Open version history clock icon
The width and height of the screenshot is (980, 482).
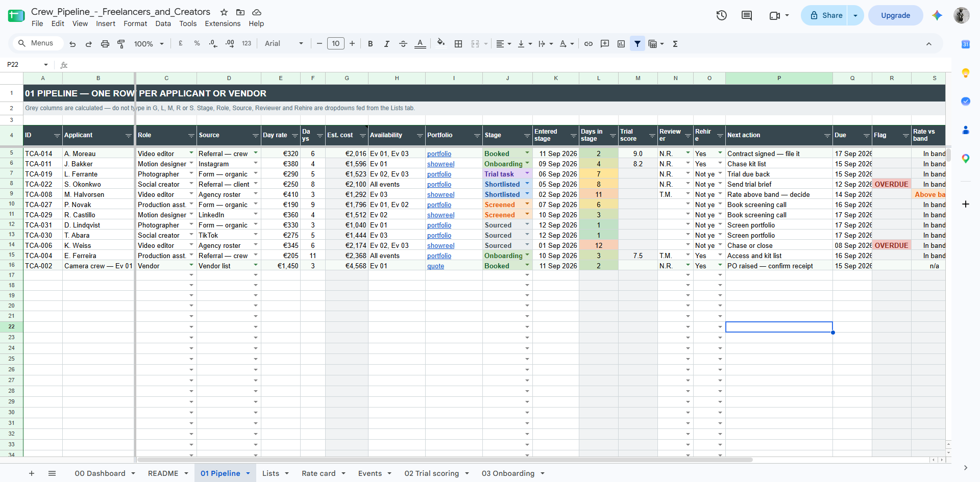(721, 15)
